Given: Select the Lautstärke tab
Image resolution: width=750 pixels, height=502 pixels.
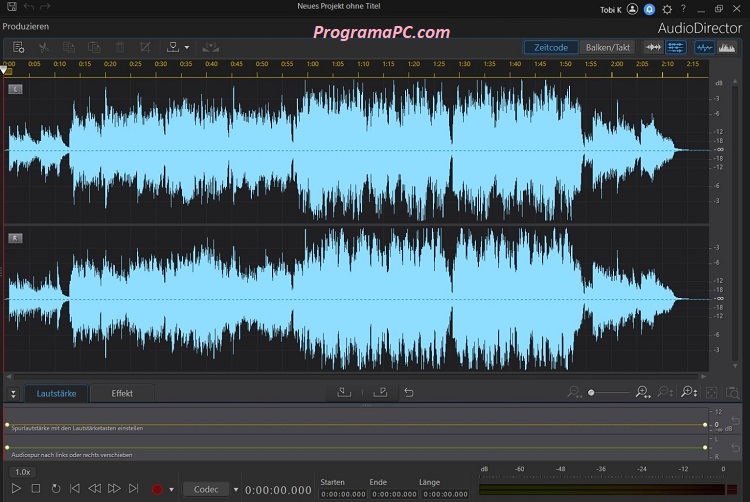Looking at the screenshot, I should [56, 393].
